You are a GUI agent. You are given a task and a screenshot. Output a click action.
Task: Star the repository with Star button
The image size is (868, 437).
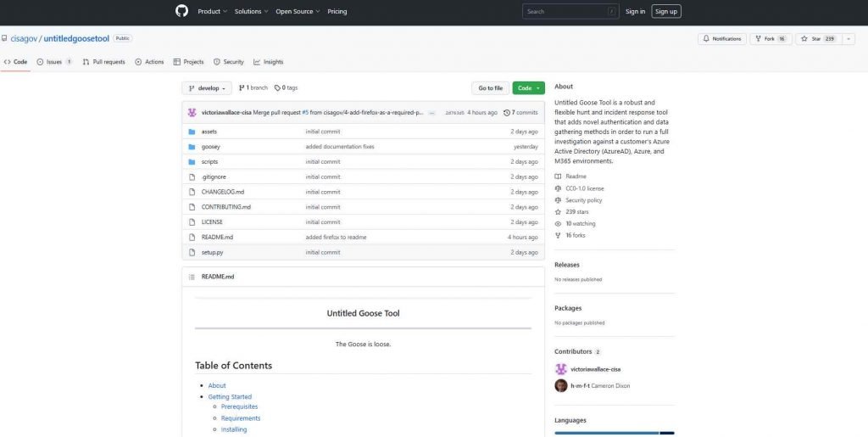tap(819, 39)
